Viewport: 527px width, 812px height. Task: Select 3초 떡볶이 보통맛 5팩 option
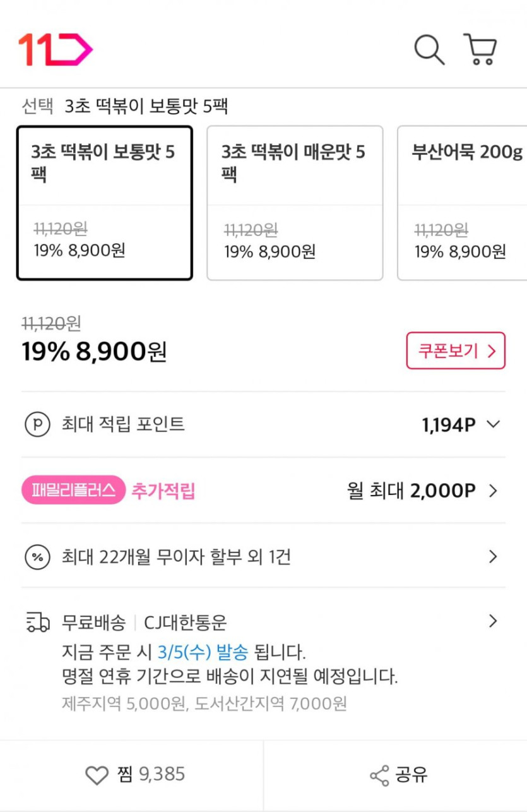pyautogui.click(x=104, y=203)
